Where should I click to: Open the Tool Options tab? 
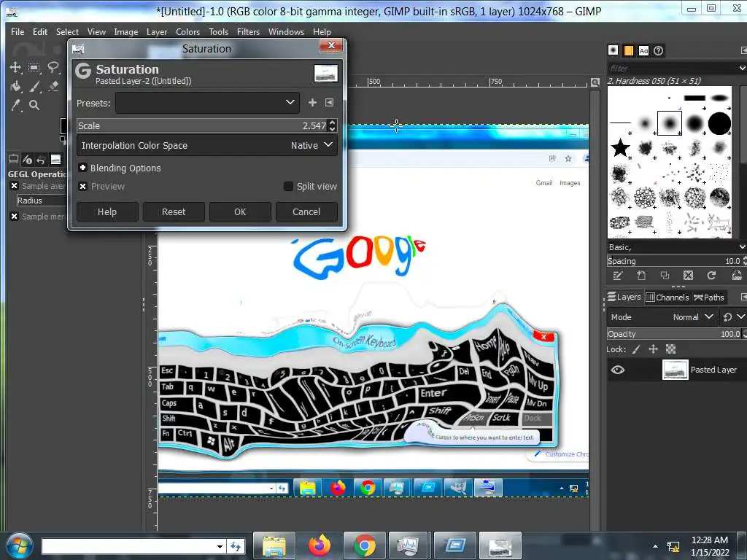click(x=13, y=159)
